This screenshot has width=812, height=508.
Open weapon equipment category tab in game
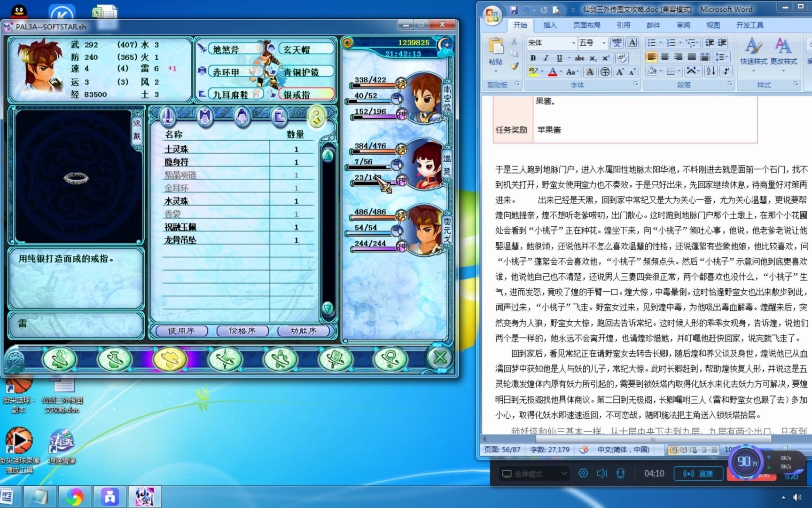(167, 116)
